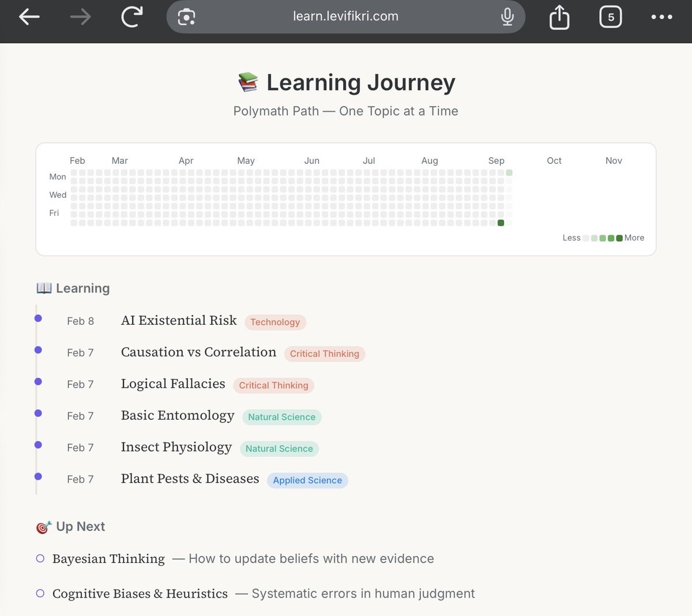
Task: Click 'Systematic errors in human judgment' description
Action: pyautogui.click(x=363, y=594)
